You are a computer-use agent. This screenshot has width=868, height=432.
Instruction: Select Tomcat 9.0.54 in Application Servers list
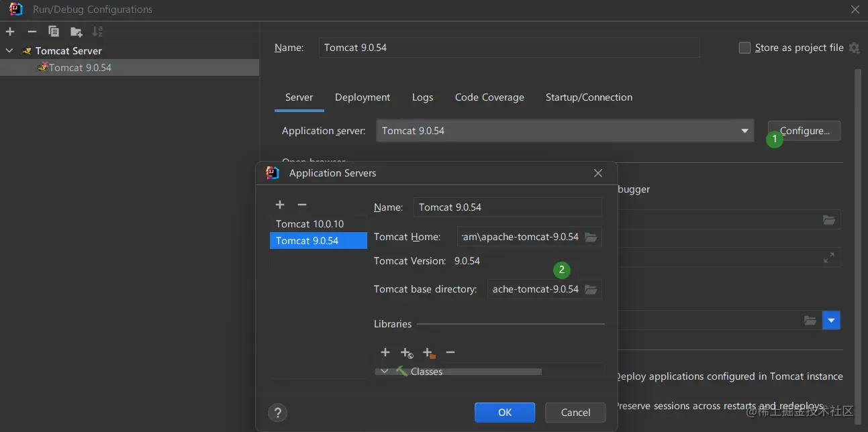coord(318,241)
